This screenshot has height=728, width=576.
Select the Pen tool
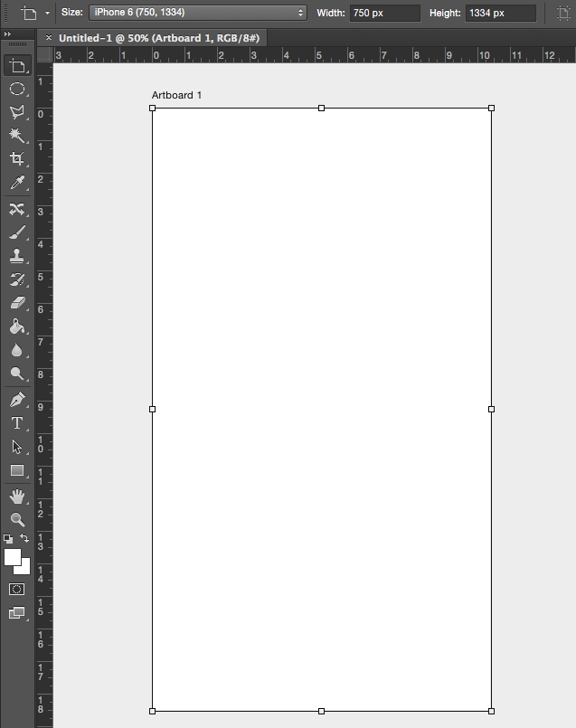[16, 400]
